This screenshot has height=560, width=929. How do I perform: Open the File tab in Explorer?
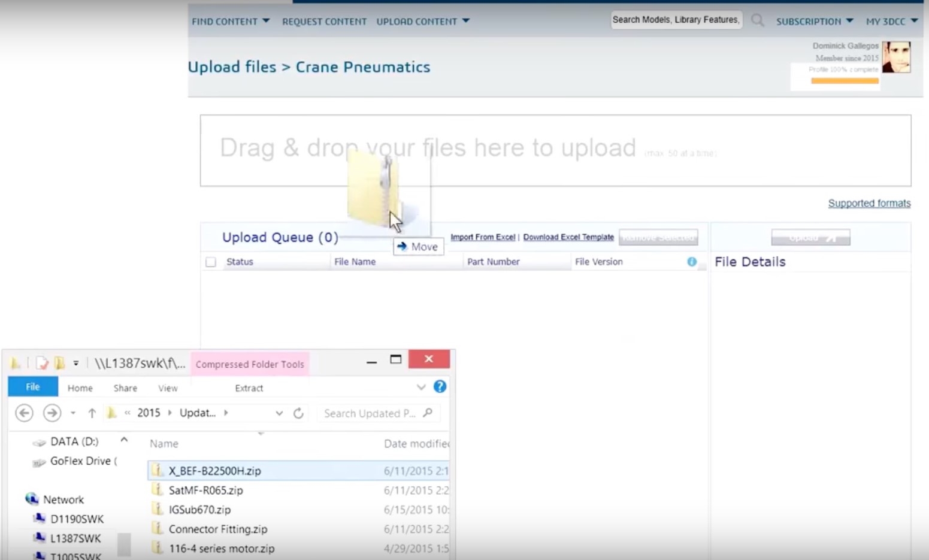click(33, 387)
